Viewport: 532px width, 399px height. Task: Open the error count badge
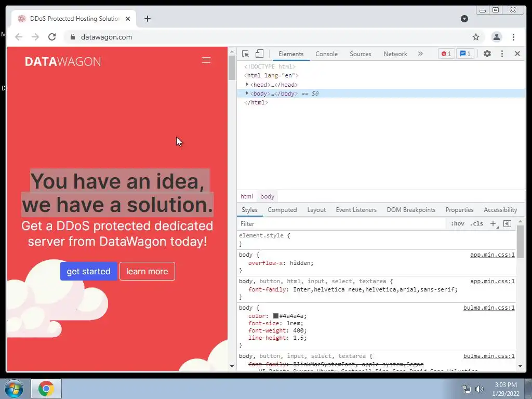click(x=446, y=54)
